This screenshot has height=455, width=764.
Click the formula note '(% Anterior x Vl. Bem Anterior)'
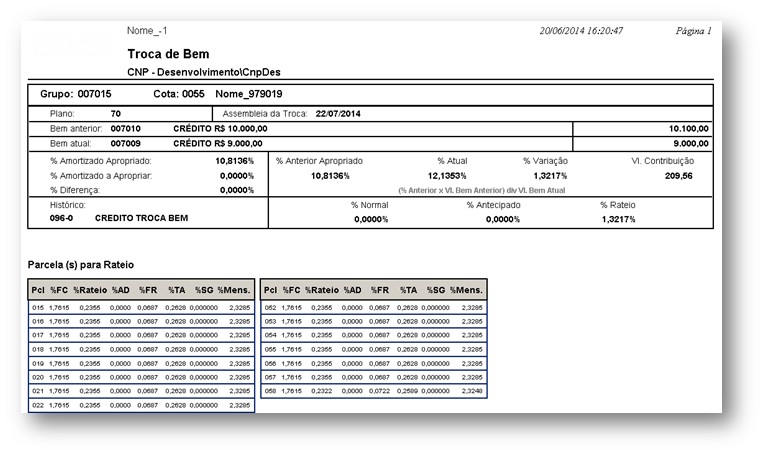click(x=451, y=190)
